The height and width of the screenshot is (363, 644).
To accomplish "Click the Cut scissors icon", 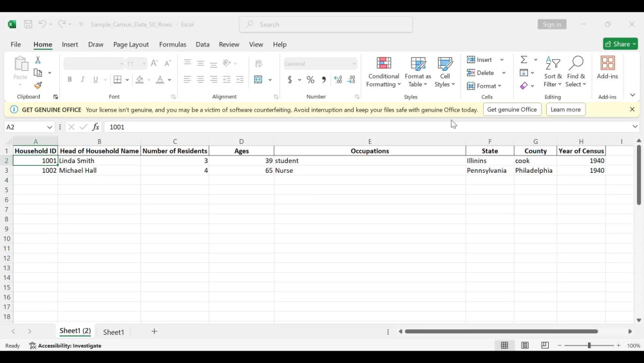I will tap(38, 60).
